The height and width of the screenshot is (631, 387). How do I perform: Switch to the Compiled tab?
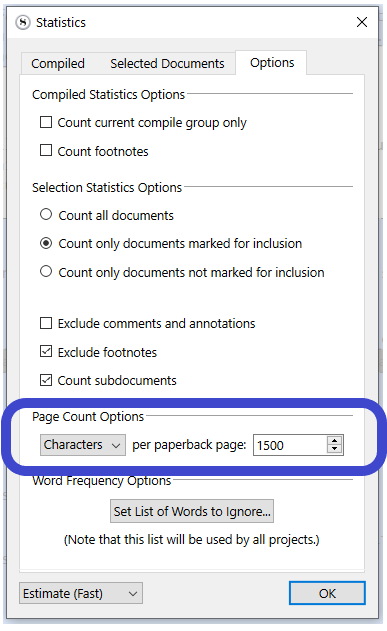click(58, 64)
